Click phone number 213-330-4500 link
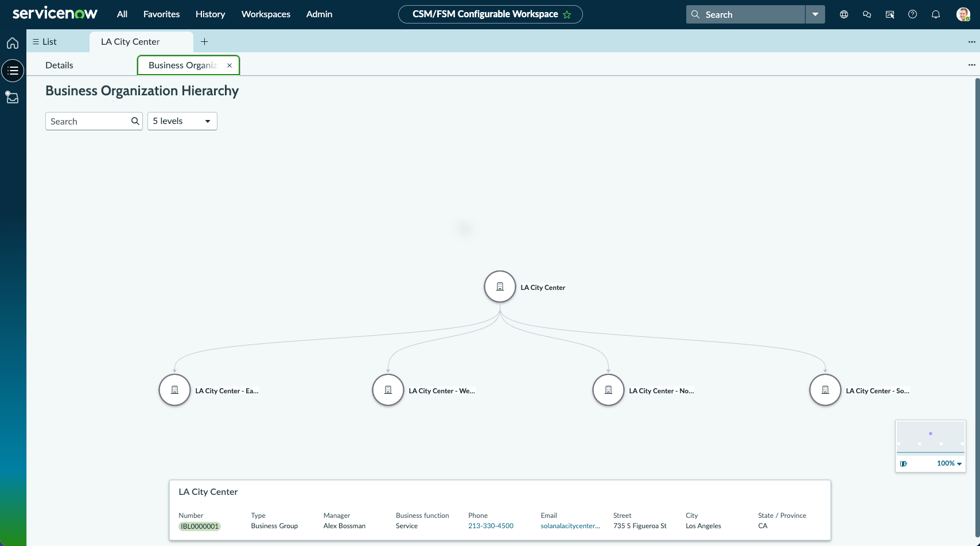 491,526
